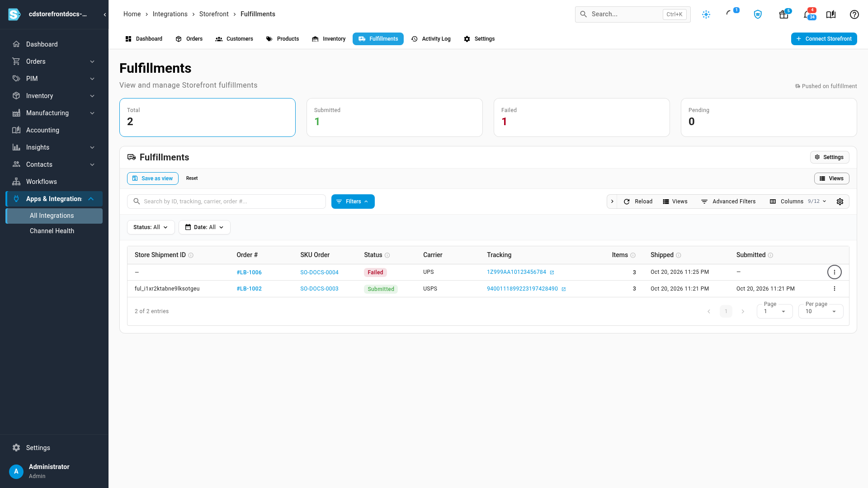Click Administrator avatar

click(x=16, y=471)
